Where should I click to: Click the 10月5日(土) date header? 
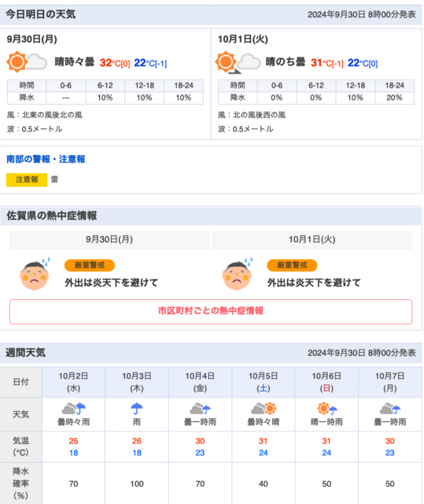[264, 382]
